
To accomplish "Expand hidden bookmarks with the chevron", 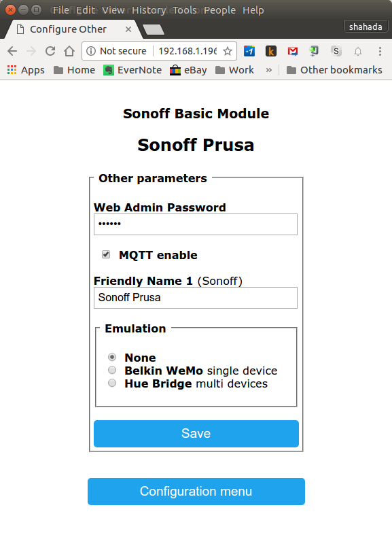I will 269,70.
